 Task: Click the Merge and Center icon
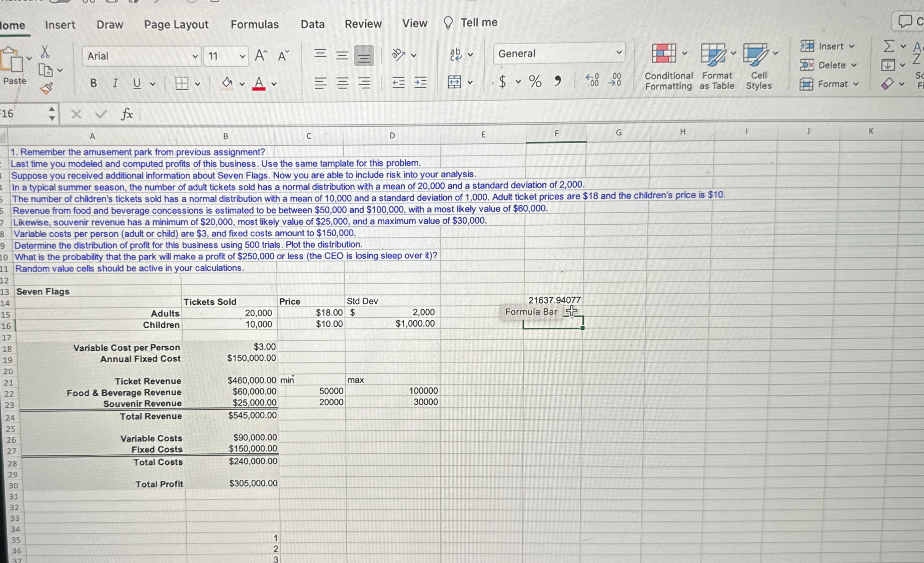pos(455,82)
